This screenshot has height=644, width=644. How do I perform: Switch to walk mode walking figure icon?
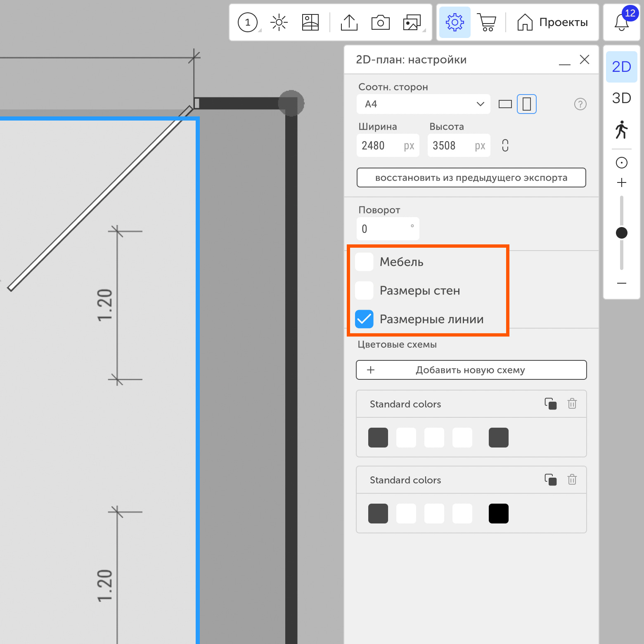point(621,130)
